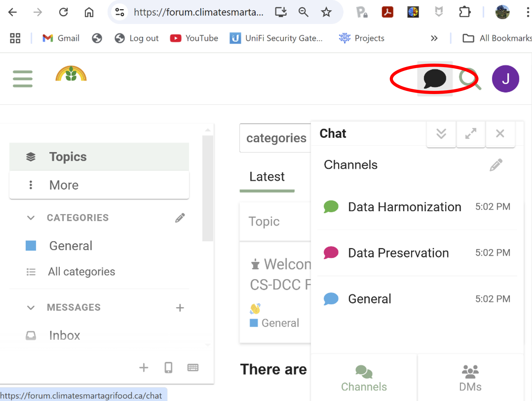Focus the forum URL address field
This screenshot has width=532, height=401.
(199, 12)
